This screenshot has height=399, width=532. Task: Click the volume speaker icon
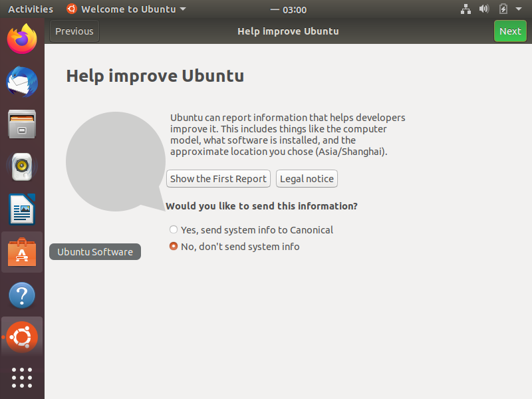pyautogui.click(x=484, y=9)
